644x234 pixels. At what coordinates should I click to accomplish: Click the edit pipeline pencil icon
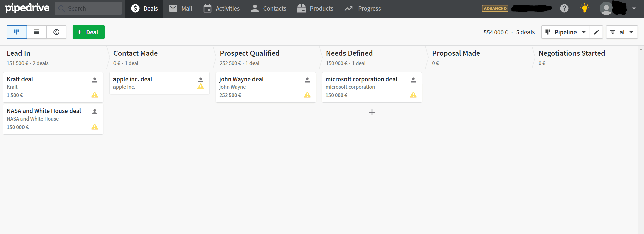pos(596,32)
